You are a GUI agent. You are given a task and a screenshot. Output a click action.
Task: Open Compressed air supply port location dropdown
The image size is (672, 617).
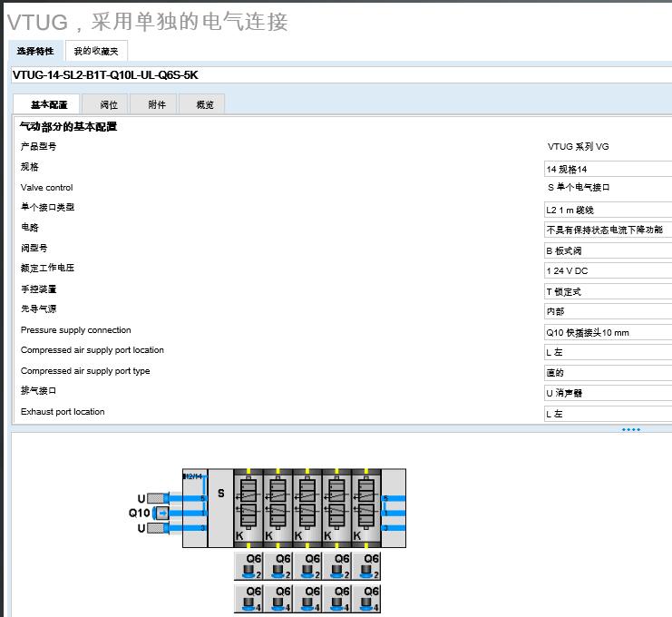(608, 352)
